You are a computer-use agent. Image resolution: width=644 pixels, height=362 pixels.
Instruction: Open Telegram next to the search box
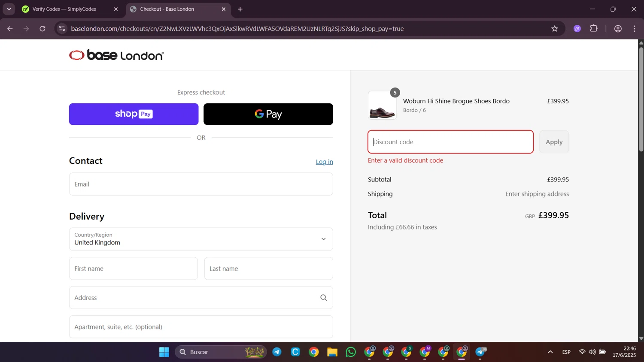click(x=277, y=352)
